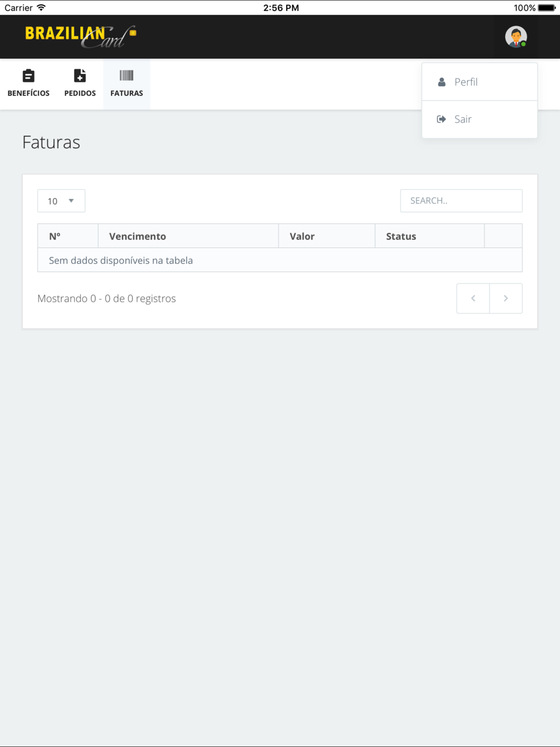Tap the Faturas barcode icon
The height and width of the screenshot is (747, 560).
(127, 76)
